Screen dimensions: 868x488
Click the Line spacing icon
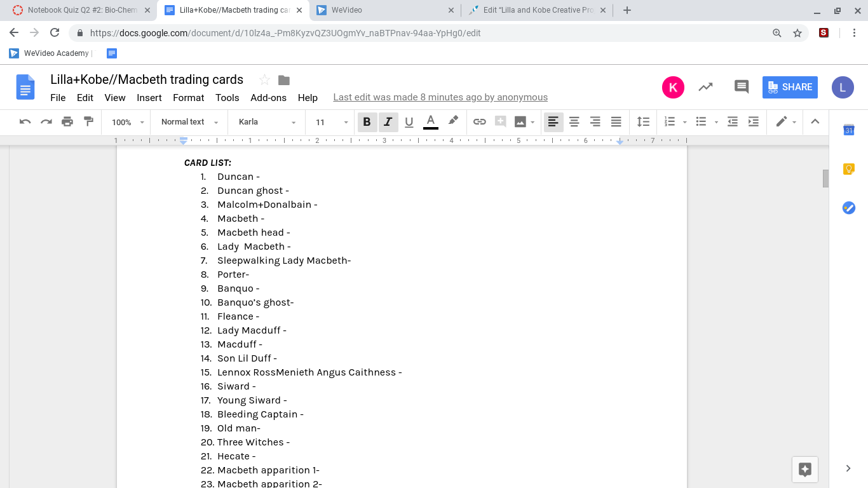click(643, 122)
